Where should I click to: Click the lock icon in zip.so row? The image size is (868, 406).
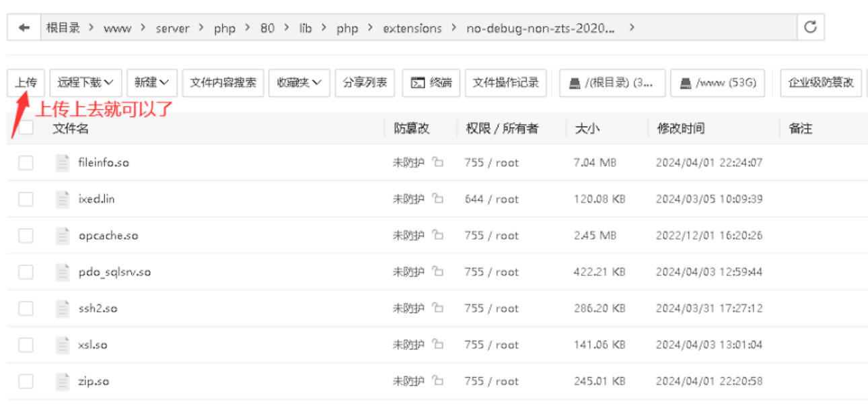click(438, 381)
